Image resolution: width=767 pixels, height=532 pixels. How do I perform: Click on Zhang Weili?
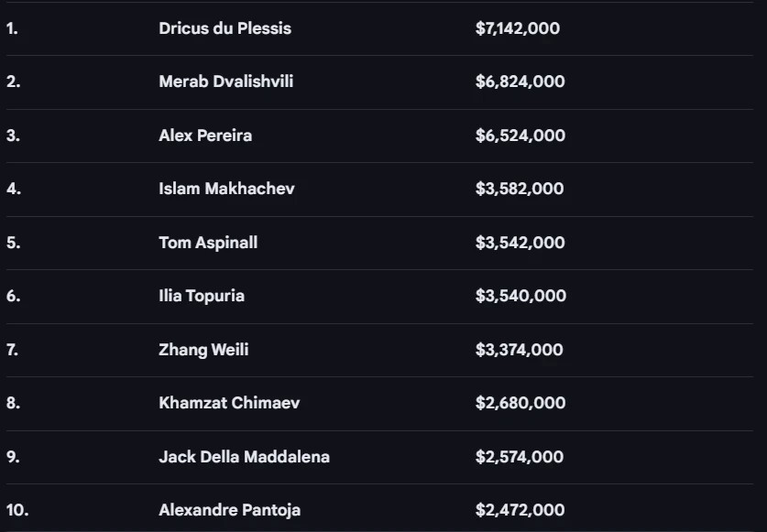click(203, 350)
